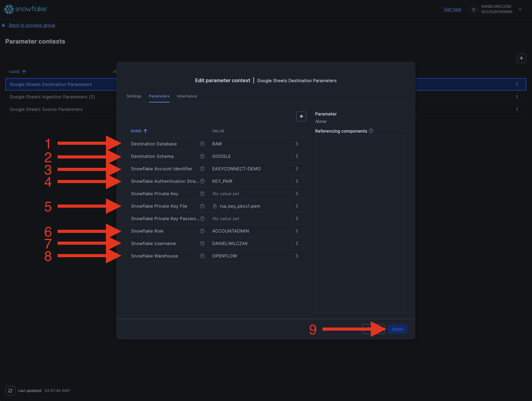
Task: Expand the user account dropdown chevron
Action: coord(520,9)
